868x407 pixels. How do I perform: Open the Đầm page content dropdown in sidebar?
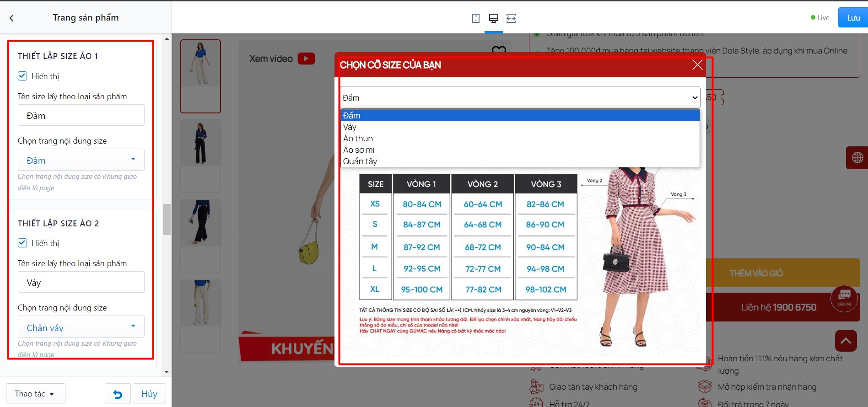(81, 160)
